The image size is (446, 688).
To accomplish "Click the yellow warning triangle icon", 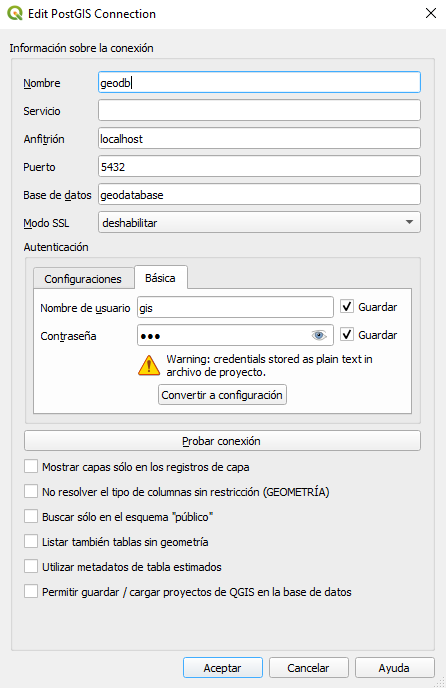I will (149, 366).
